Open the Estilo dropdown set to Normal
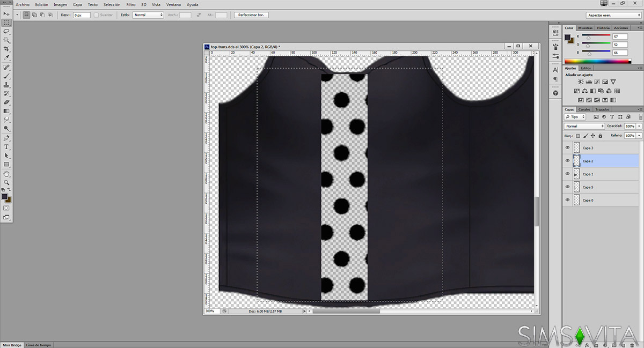Screen dimensions: 644x348 [x=148, y=15]
